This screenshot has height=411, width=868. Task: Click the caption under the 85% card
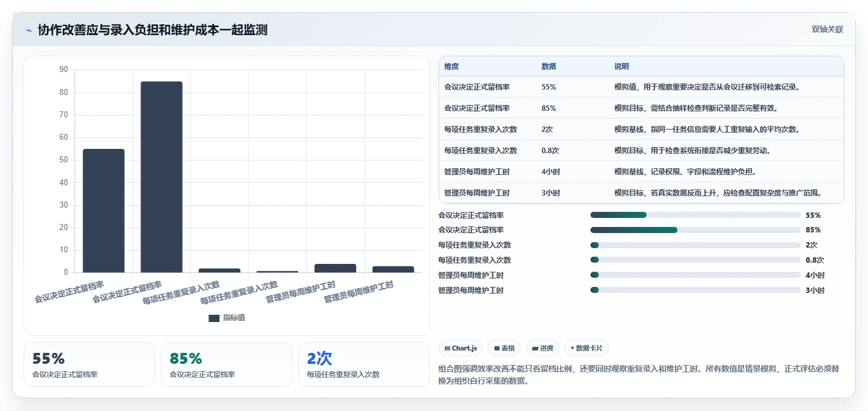[x=202, y=375]
